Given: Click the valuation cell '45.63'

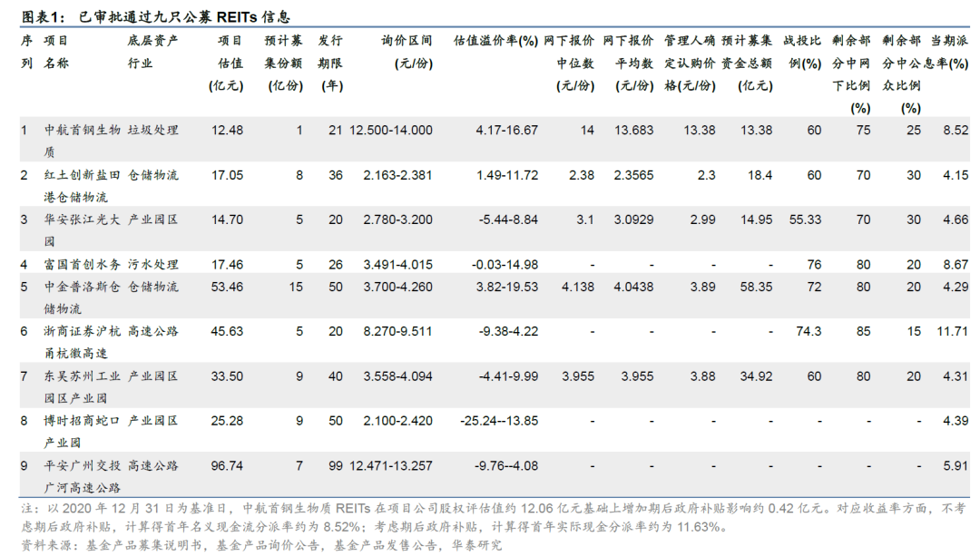Looking at the screenshot, I should pyautogui.click(x=228, y=332).
